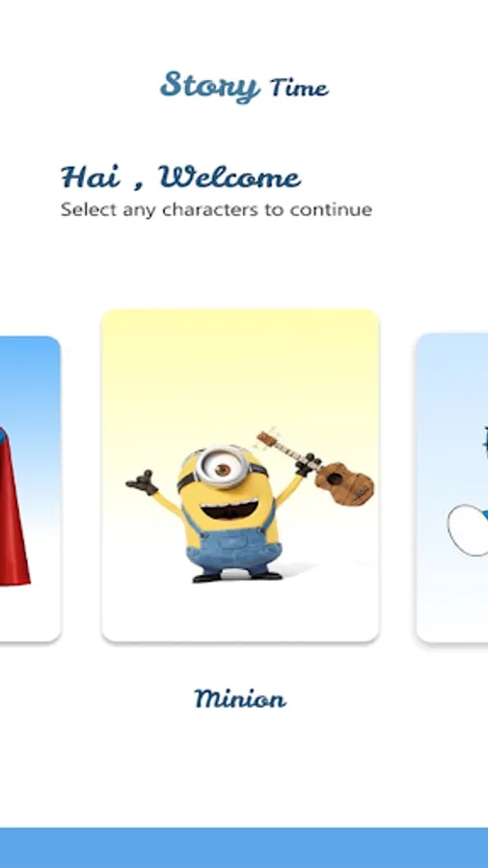Click the Minion's black shoes
The image size is (488, 868).
[x=237, y=577]
